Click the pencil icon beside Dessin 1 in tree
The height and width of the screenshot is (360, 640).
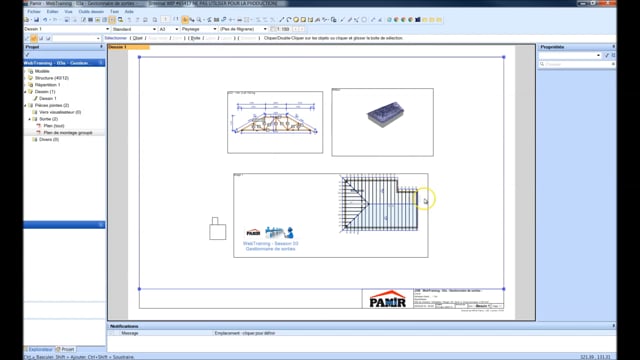coord(35,98)
